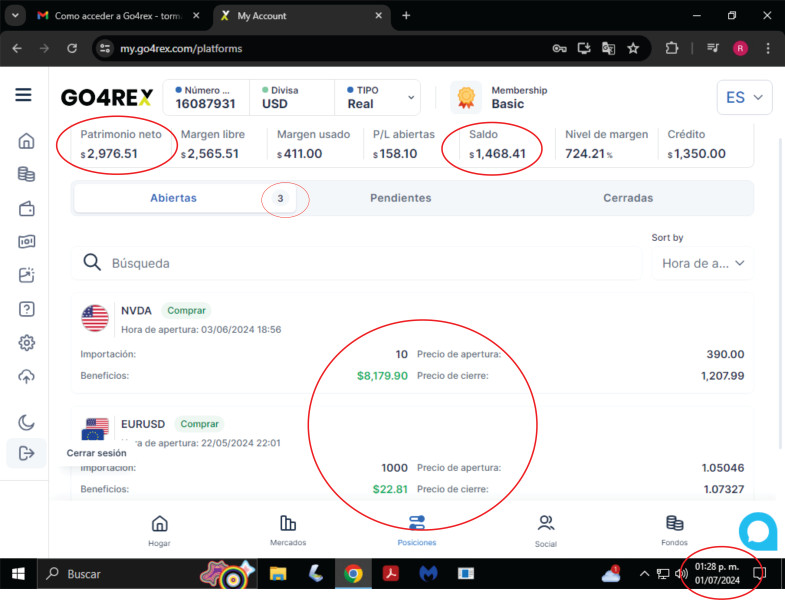785x600 pixels.
Task: Open Chrome media control icon
Action: click(x=712, y=49)
